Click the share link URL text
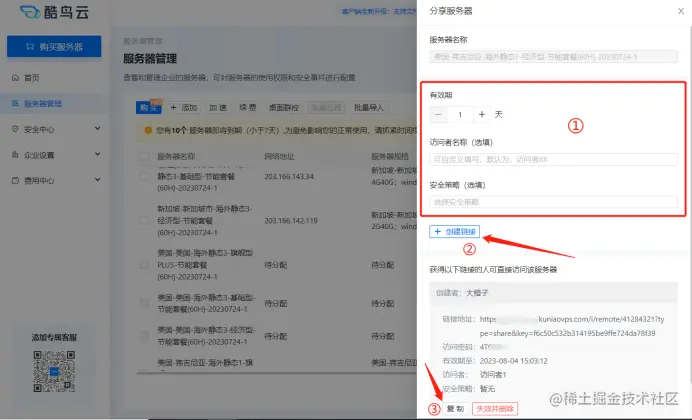Screen dimensions: 692x420 pos(572,326)
